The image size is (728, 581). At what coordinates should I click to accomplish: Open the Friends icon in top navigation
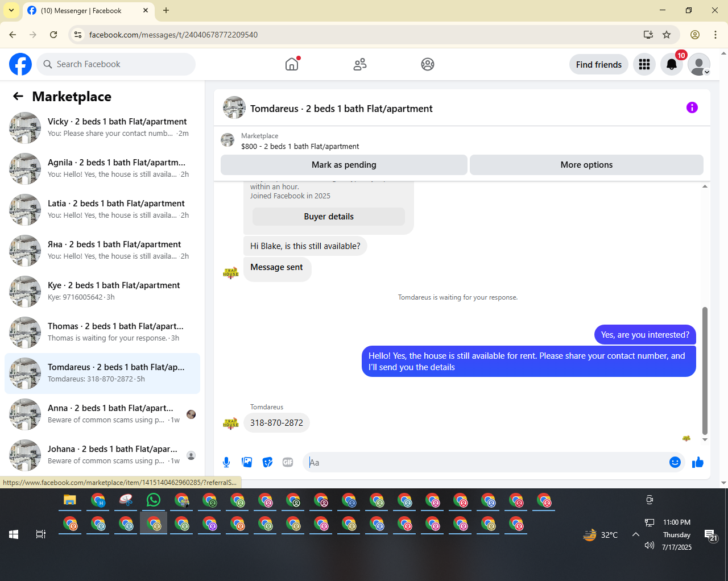[x=360, y=64]
